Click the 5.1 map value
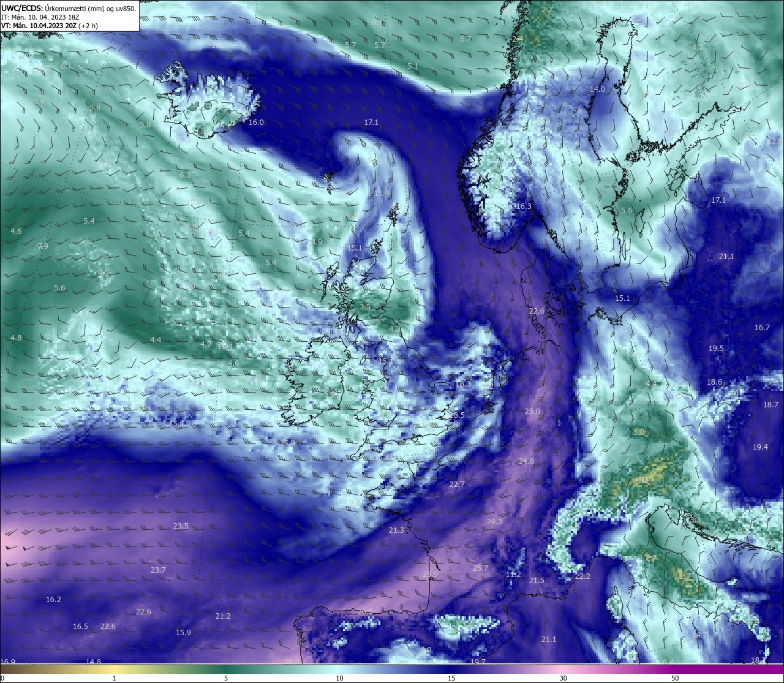This screenshot has width=784, height=683. tap(413, 66)
